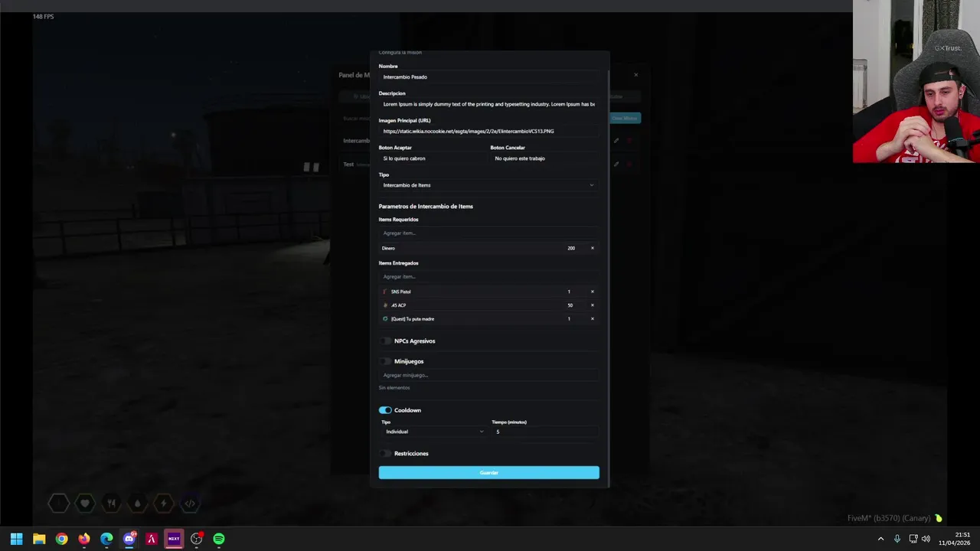Remove the Dinero required item
Viewport: 980px width, 551px height.
coord(592,248)
